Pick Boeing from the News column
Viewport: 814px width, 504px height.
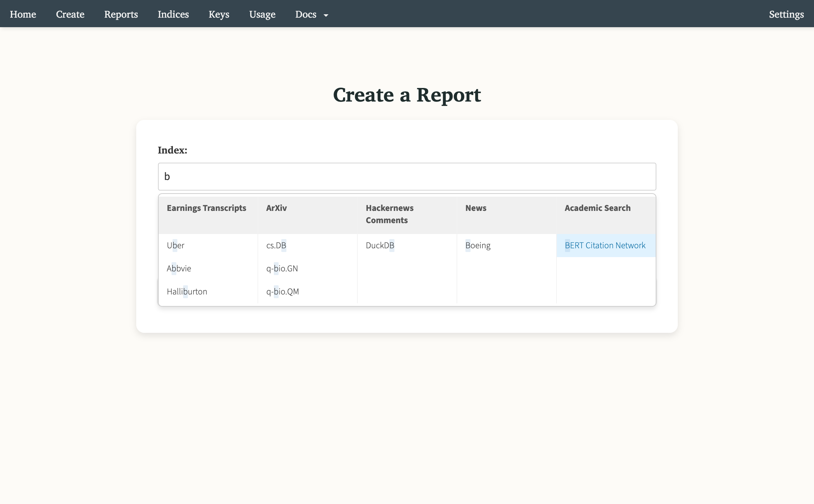coord(478,245)
